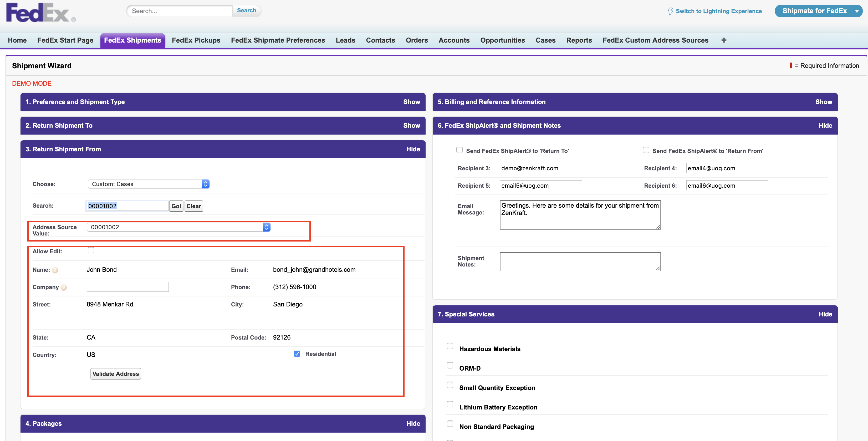This screenshot has width=868, height=441.
Task: Open the Opportunities tab
Action: coord(502,40)
